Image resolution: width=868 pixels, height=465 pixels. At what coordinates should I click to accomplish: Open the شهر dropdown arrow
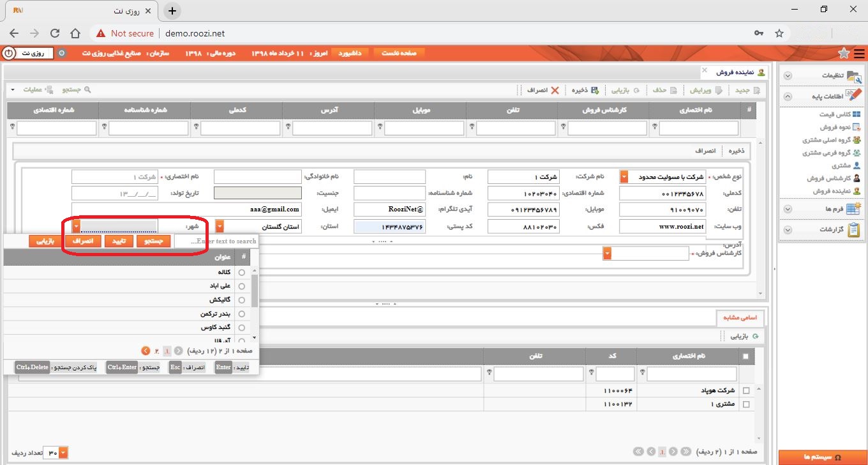[76, 226]
